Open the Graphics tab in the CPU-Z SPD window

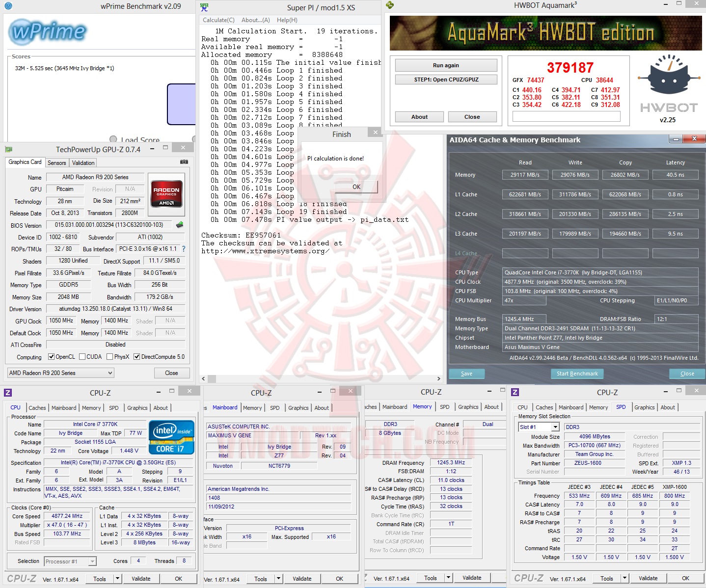645,407
